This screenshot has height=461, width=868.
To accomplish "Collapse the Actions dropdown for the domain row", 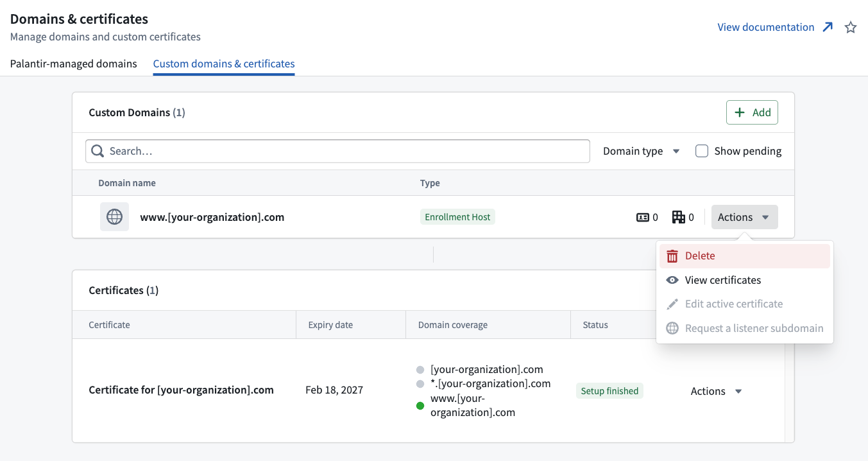I will coord(744,217).
